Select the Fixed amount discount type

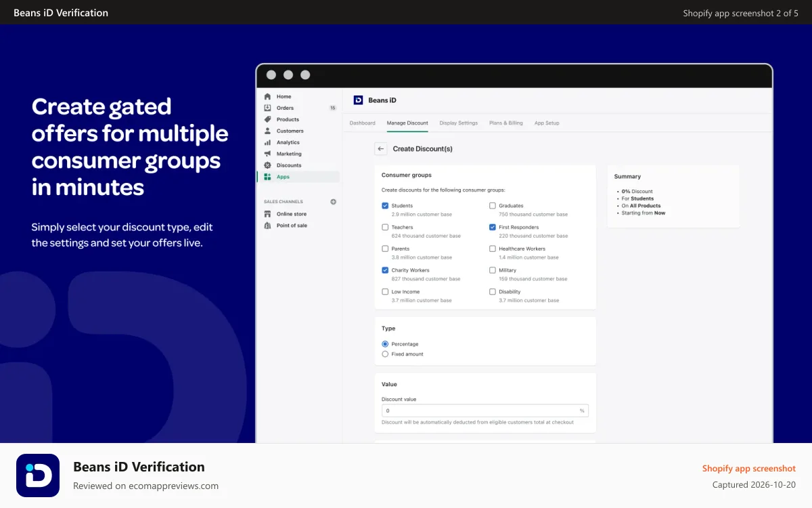point(385,354)
